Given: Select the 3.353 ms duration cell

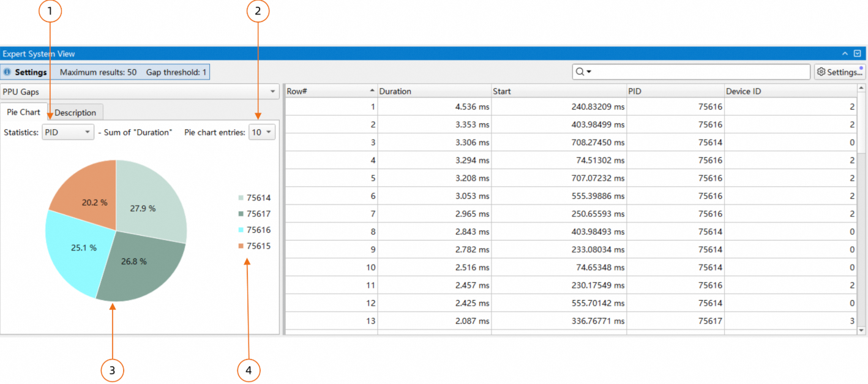Looking at the screenshot, I should point(434,124).
